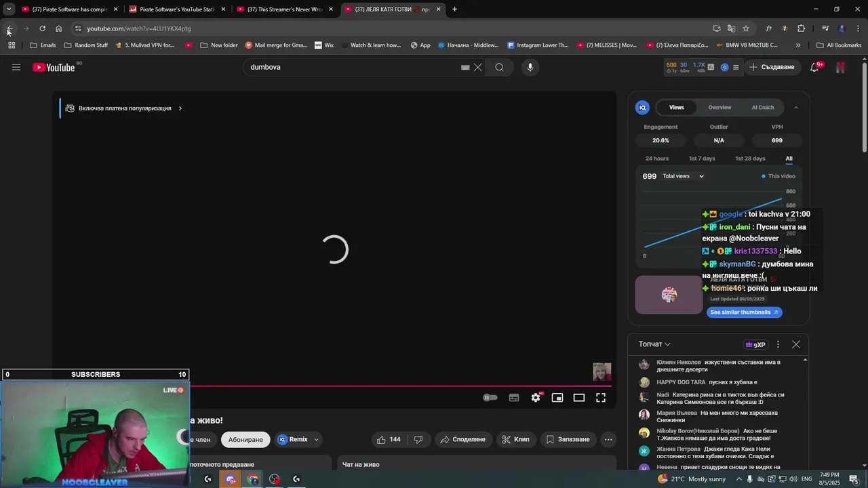Open the account avatar menu
Viewport: 868px width, 488px height.
[x=840, y=67]
